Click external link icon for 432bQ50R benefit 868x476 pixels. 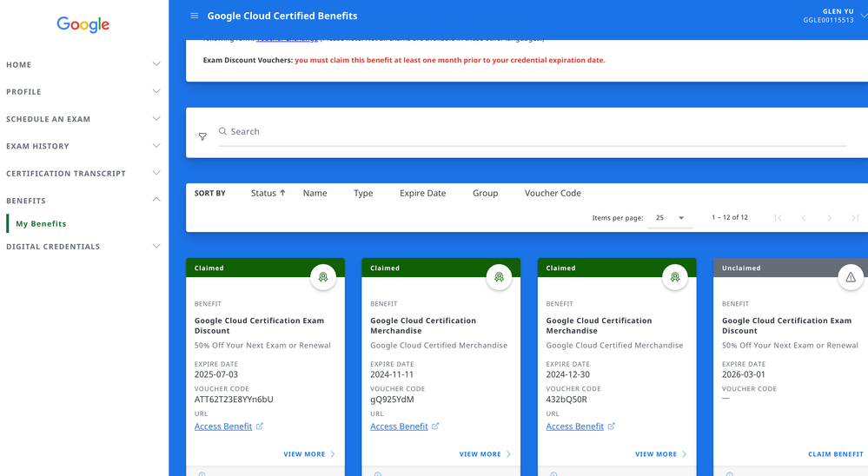[x=611, y=426]
